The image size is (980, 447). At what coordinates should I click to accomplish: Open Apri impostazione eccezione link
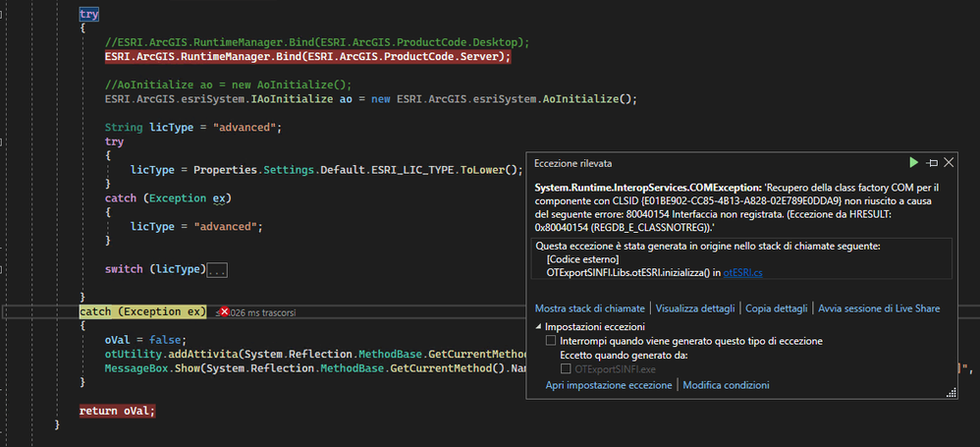609,385
